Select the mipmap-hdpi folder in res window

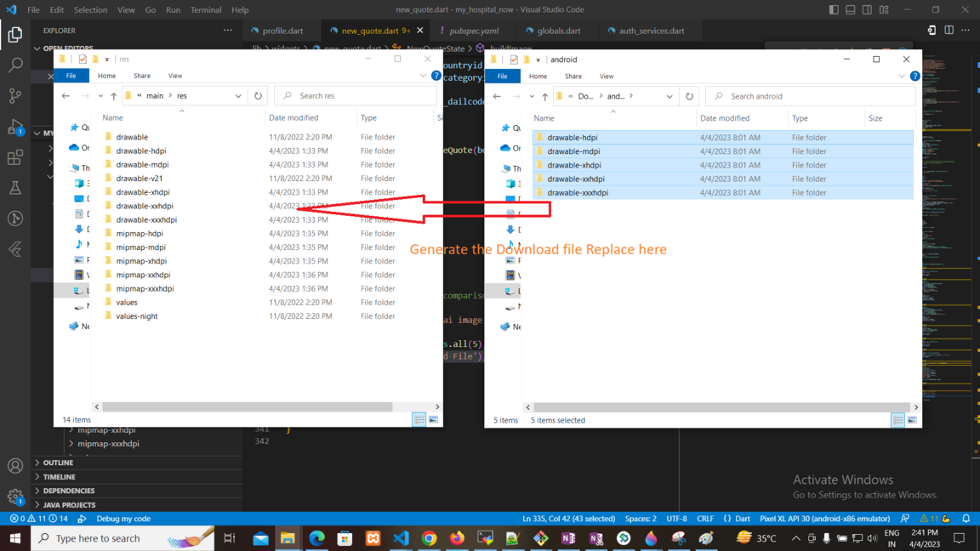[x=140, y=233]
